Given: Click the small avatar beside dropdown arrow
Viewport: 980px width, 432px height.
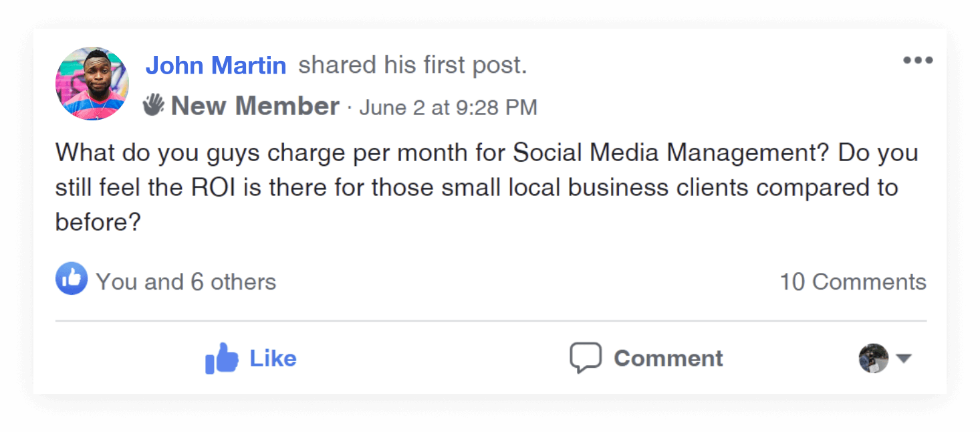Looking at the screenshot, I should click(874, 358).
